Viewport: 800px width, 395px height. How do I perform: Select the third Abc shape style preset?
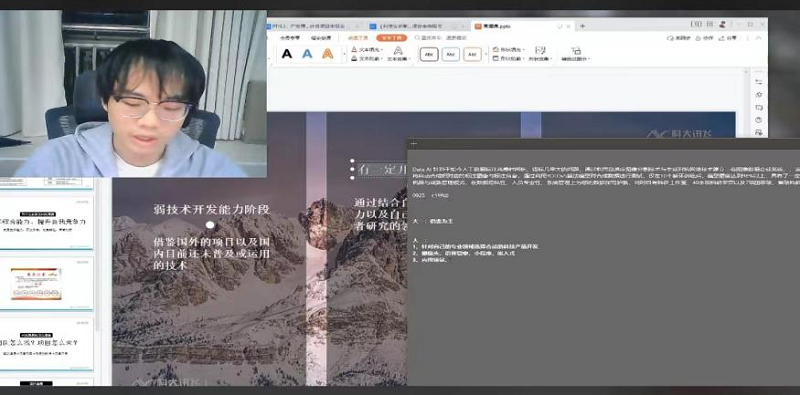point(472,54)
